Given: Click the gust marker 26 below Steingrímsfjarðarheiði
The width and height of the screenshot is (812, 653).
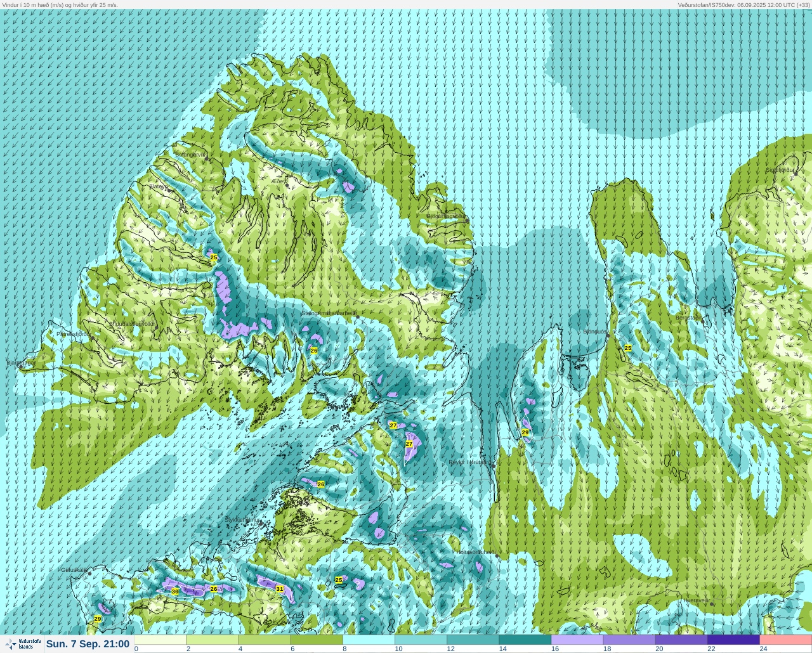Looking at the screenshot, I should [314, 351].
